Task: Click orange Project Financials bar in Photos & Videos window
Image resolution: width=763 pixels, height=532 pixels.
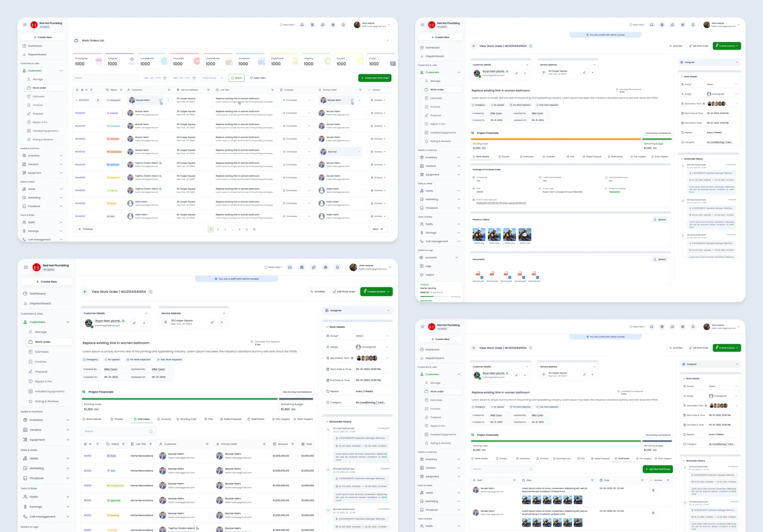Action: pyautogui.click(x=556, y=139)
